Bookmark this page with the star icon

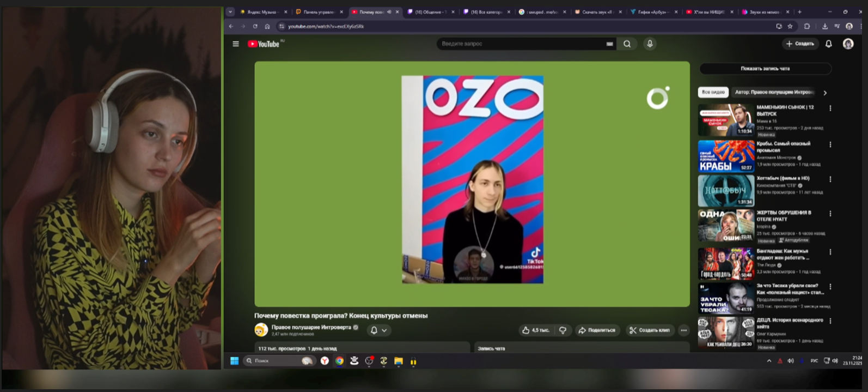[790, 26]
